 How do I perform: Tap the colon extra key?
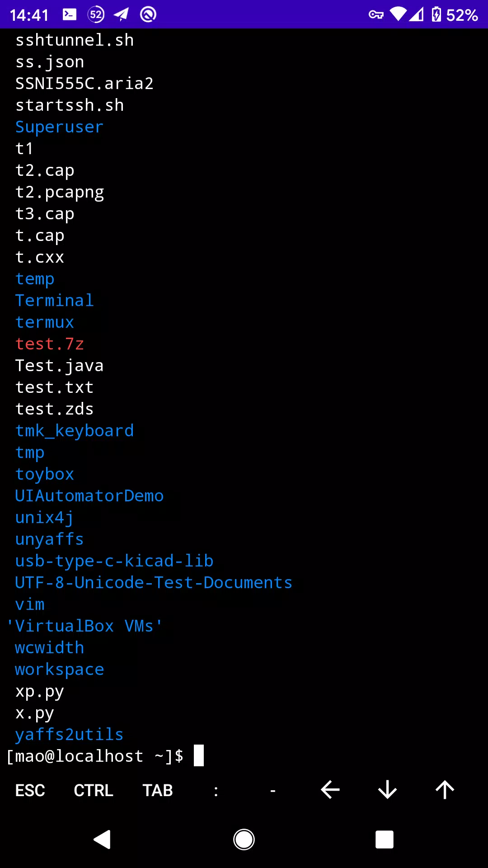click(216, 791)
